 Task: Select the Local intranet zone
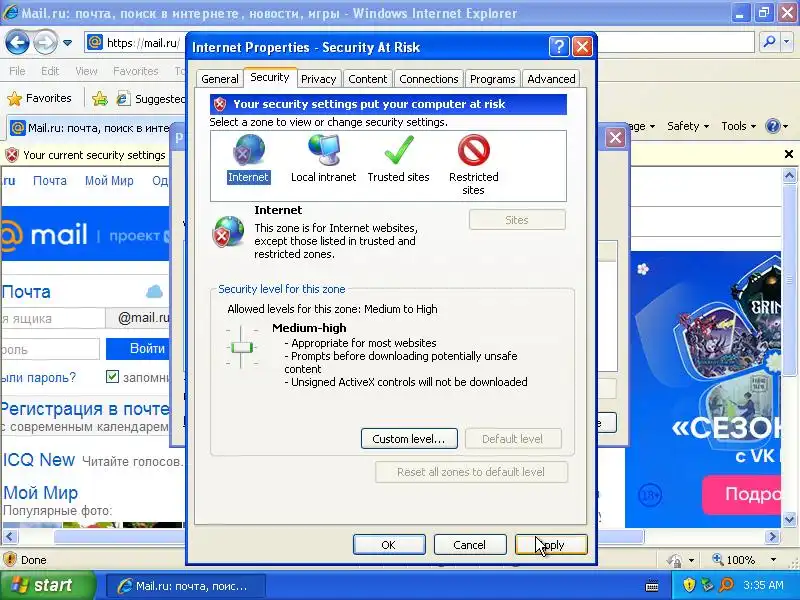coord(323,159)
